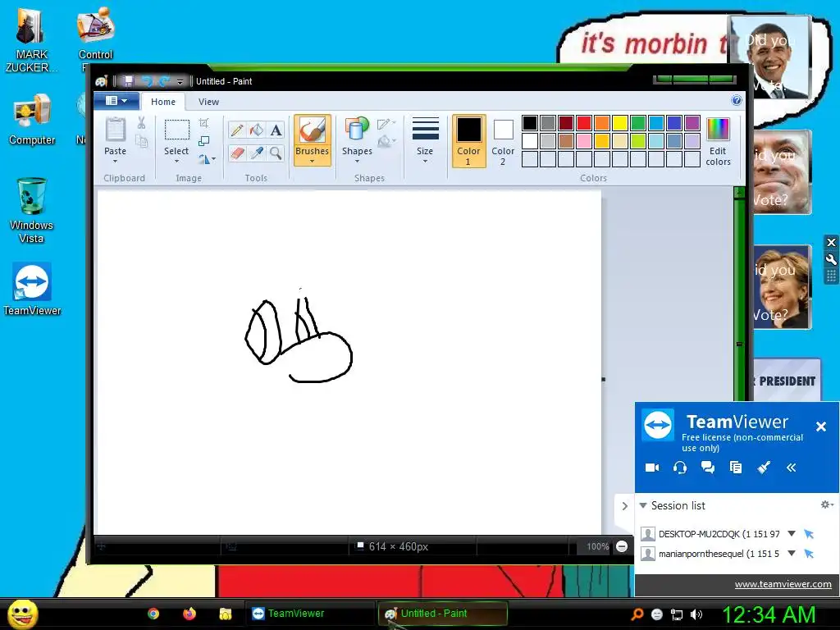Click the Edit colors button
This screenshot has height=630, width=840.
718,141
